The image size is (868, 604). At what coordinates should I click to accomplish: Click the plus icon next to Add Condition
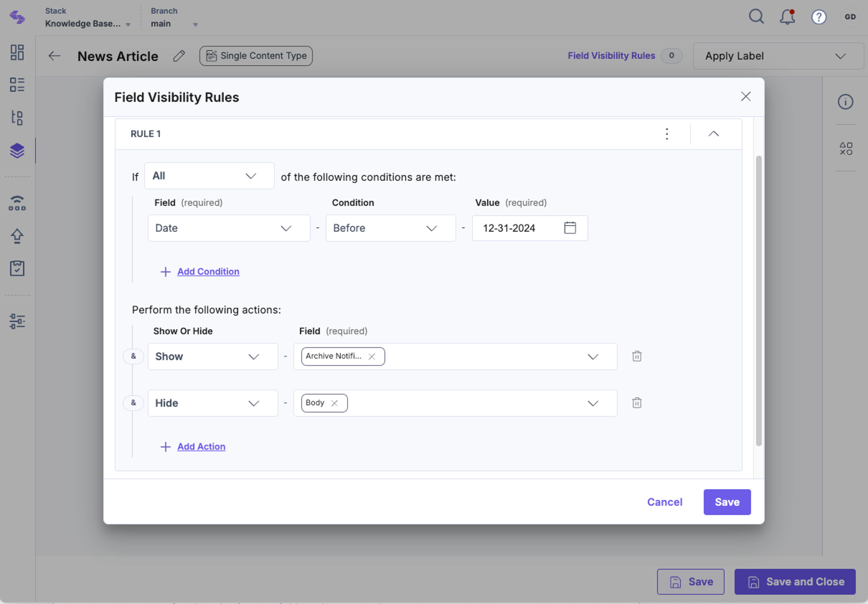[x=165, y=272]
